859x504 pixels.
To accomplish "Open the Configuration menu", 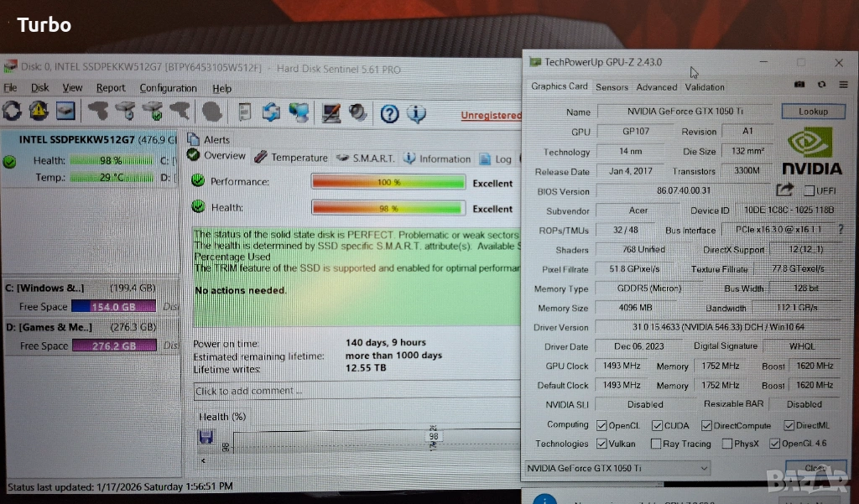I will tap(168, 88).
